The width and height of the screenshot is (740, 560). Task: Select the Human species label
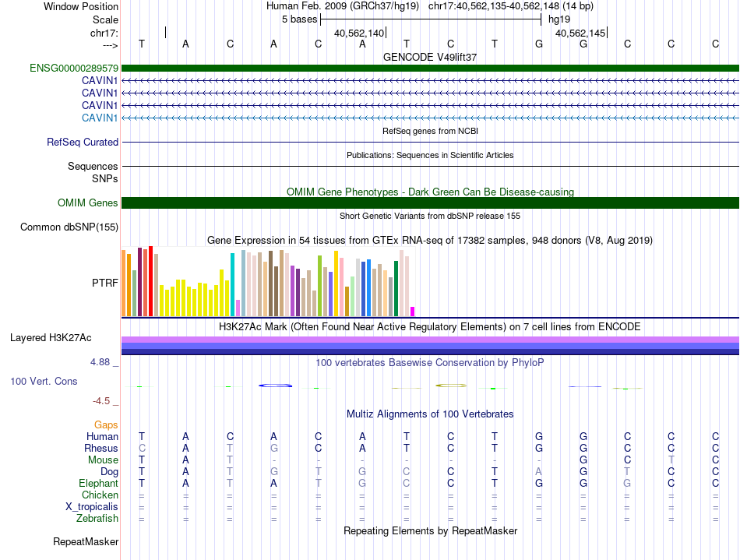[x=102, y=436]
